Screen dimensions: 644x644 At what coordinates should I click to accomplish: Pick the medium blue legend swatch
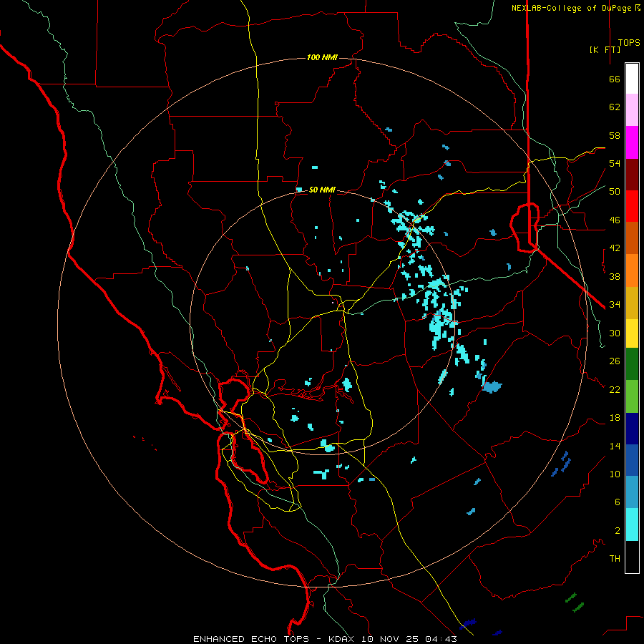click(x=632, y=460)
